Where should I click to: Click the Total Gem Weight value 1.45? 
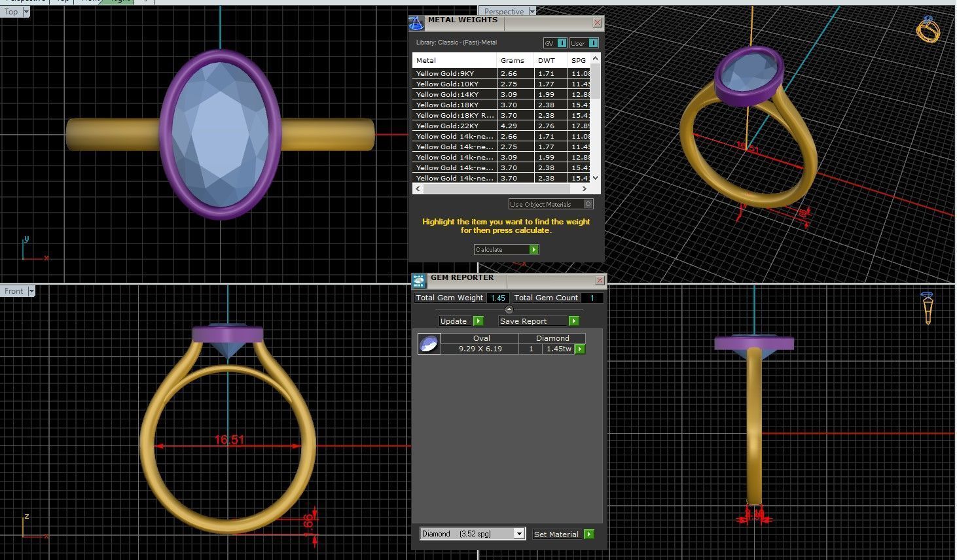497,298
